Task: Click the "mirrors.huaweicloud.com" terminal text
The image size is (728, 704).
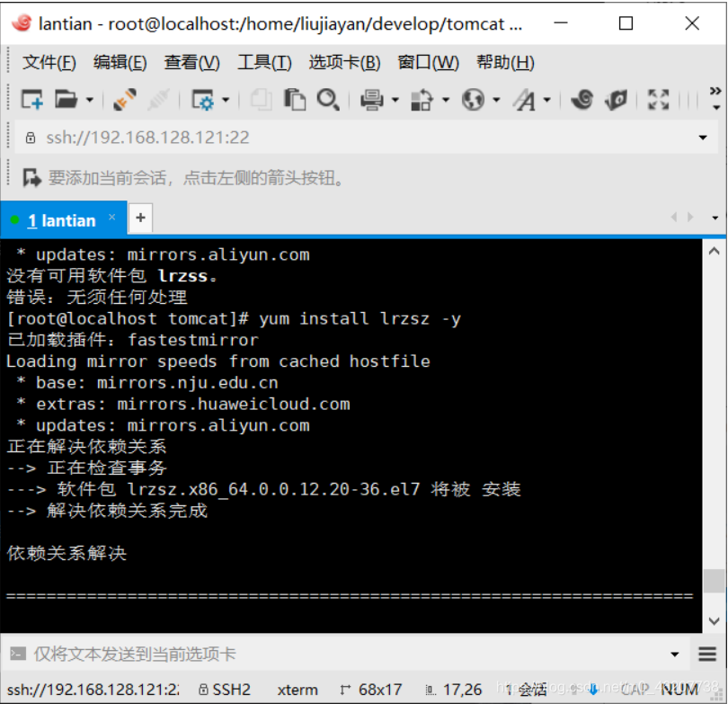Action: click(x=234, y=404)
